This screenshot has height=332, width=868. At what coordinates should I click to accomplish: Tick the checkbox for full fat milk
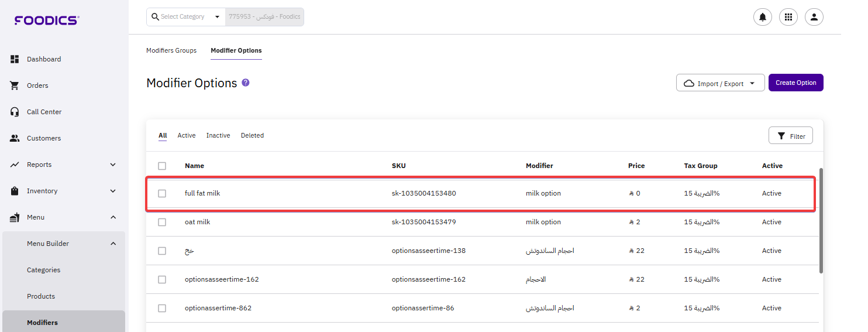click(x=162, y=193)
